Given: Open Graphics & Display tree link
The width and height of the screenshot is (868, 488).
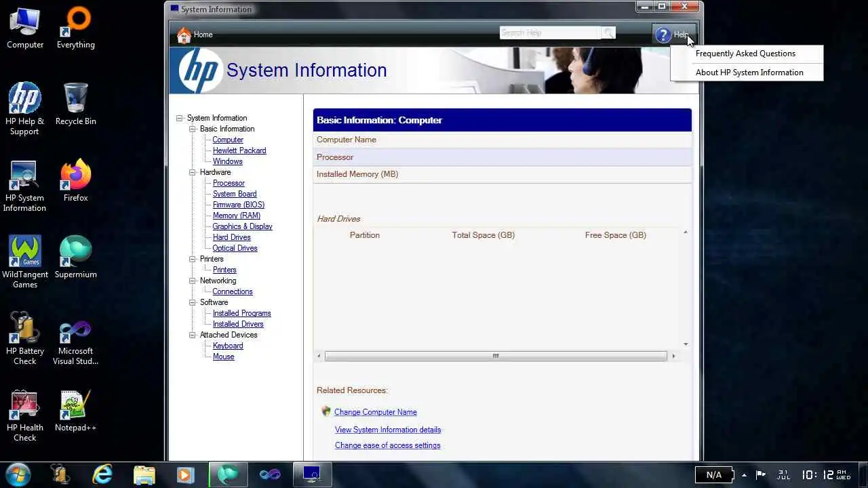Looking at the screenshot, I should click(242, 226).
